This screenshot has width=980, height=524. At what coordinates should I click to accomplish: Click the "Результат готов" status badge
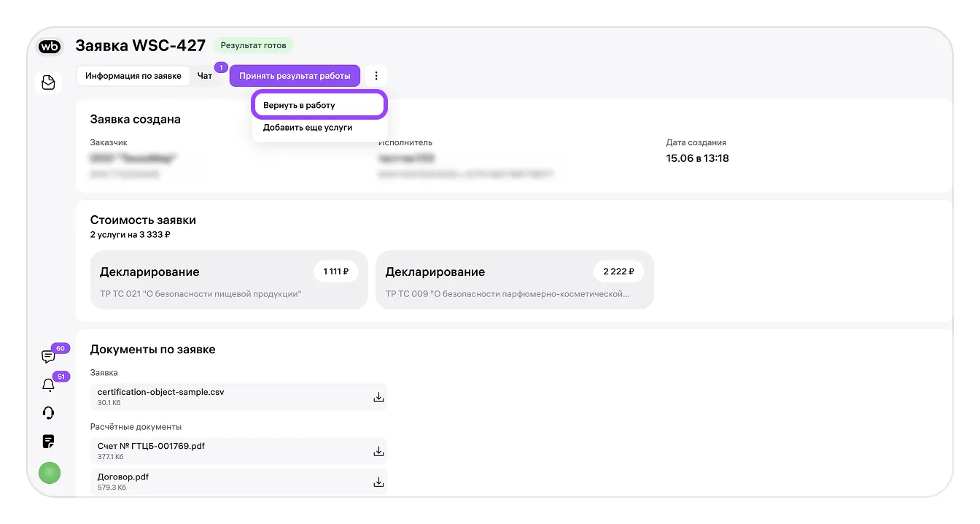pyautogui.click(x=253, y=45)
